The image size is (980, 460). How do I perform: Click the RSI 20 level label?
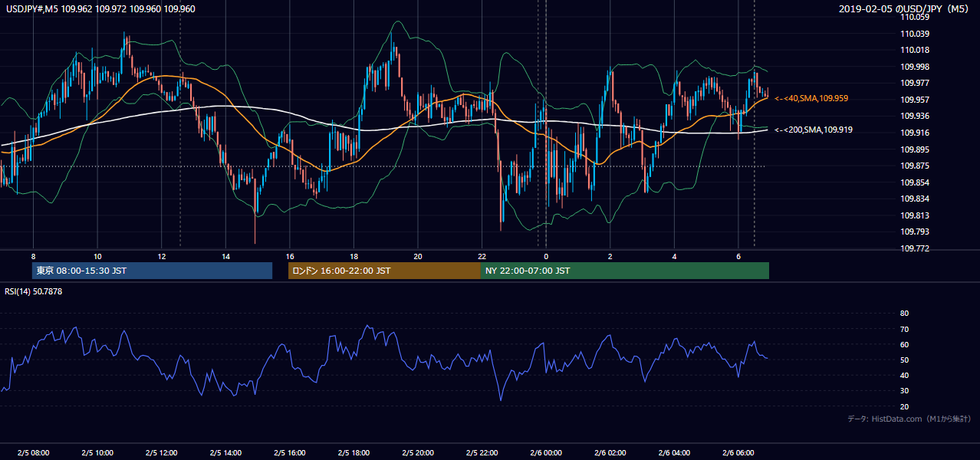coord(904,406)
